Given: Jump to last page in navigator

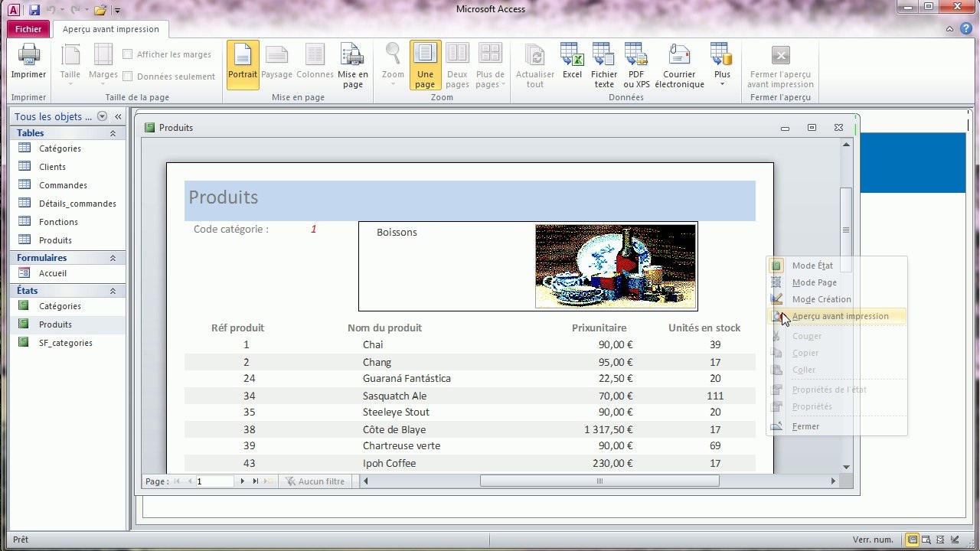Looking at the screenshot, I should [256, 481].
